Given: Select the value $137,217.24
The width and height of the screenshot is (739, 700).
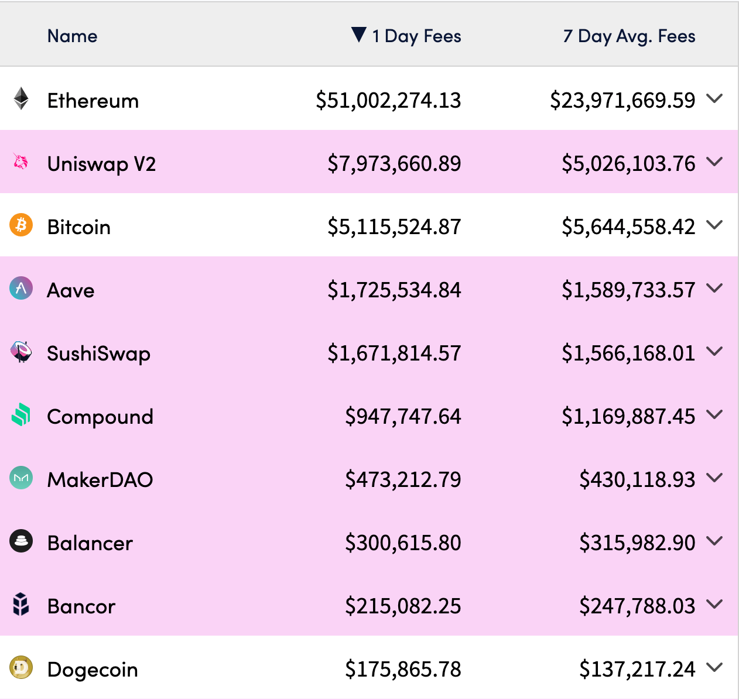Looking at the screenshot, I should pos(638,670).
